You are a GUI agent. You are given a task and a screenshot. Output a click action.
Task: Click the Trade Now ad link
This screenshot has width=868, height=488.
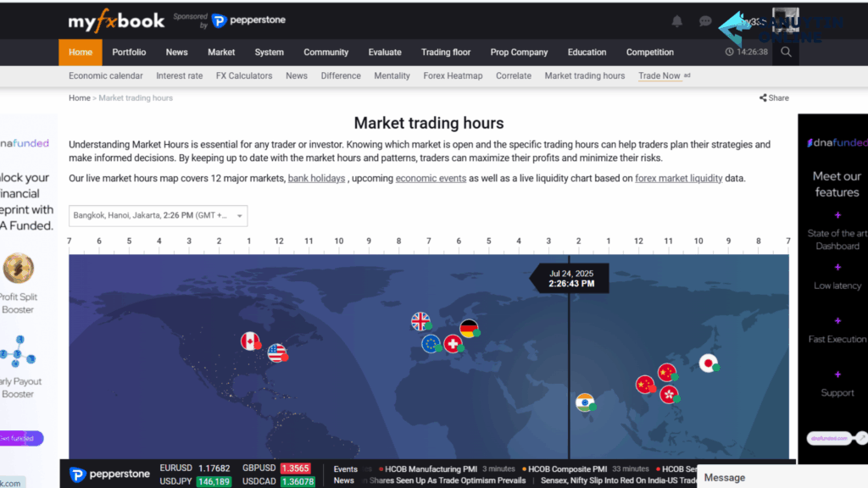pos(659,75)
